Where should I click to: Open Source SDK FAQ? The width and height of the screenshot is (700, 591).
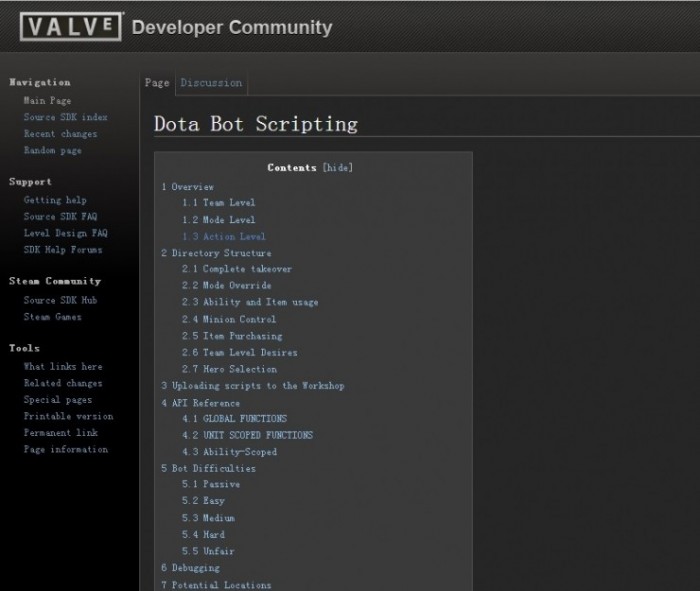(x=60, y=216)
